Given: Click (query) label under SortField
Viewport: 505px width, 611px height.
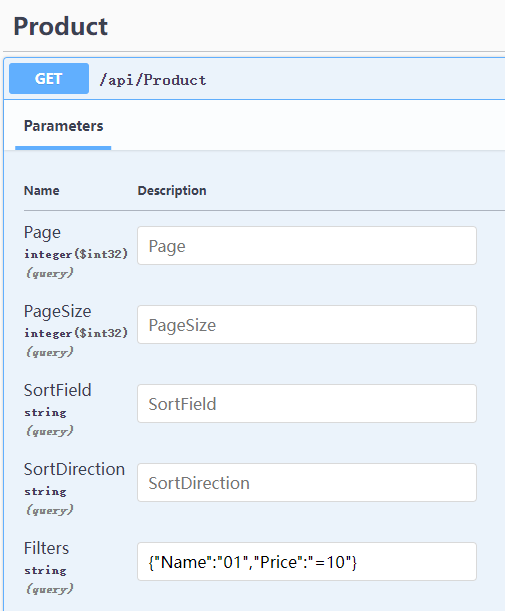Looking at the screenshot, I should tap(49, 431).
